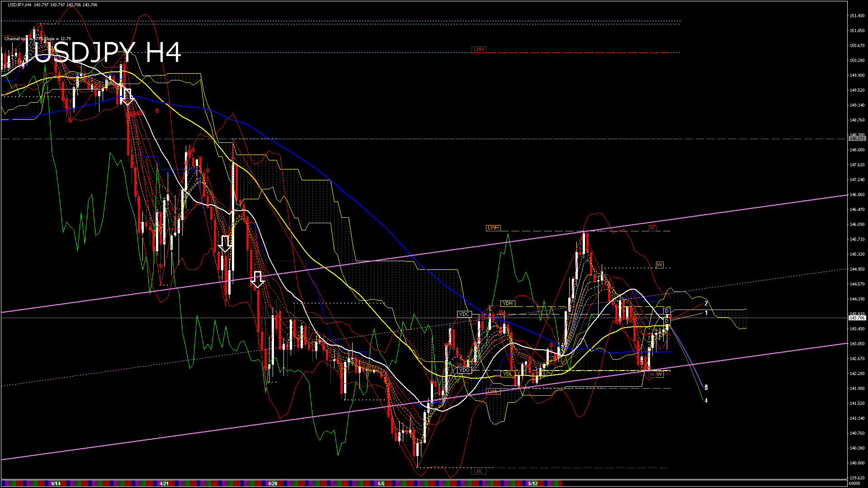The image size is (868, 488).
Task: Click the 4/21 date on time axis
Action: [164, 483]
